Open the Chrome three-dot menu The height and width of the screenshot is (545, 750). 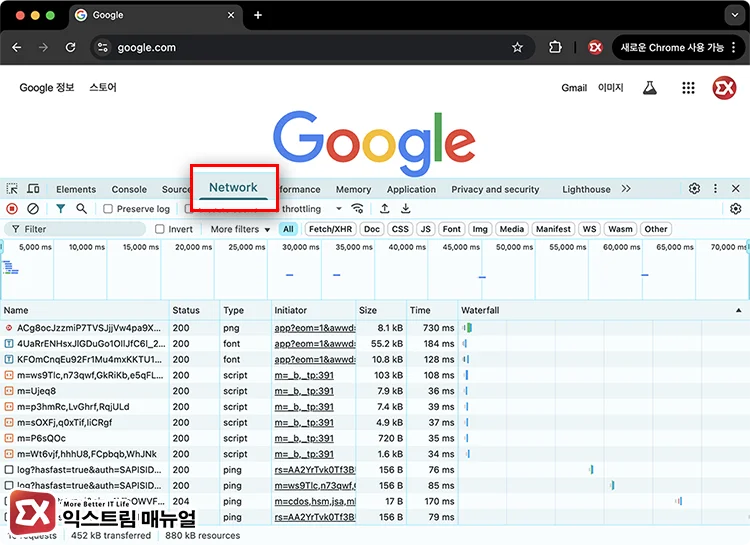pos(734,47)
